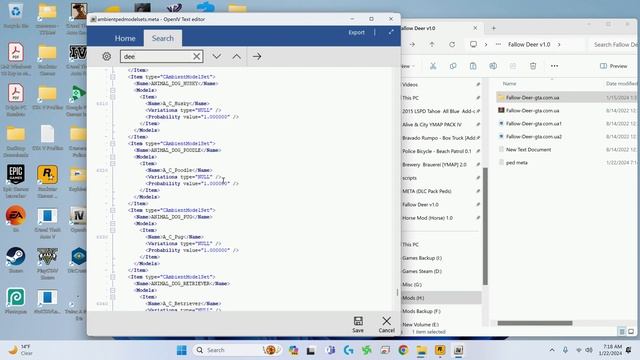Screen dimensions: 640x360
Task: Open a new File Explorer tab
Action: point(493,28)
